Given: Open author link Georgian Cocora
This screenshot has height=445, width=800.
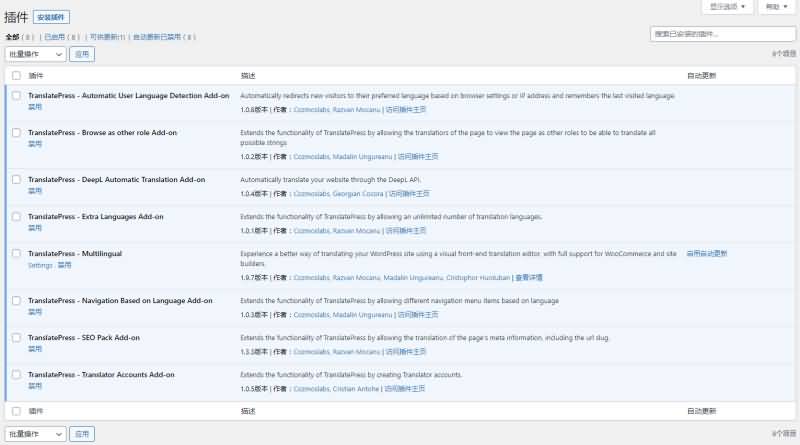Looking at the screenshot, I should pyautogui.click(x=358, y=194).
